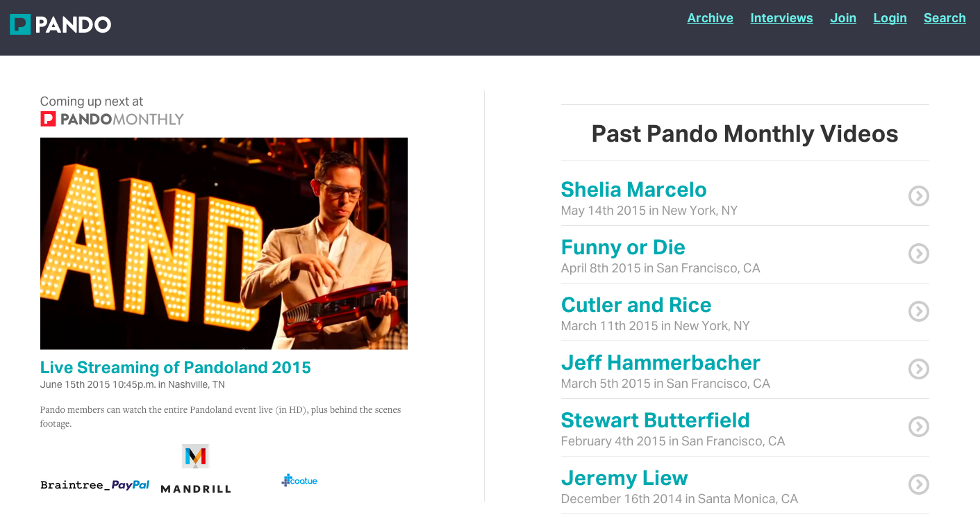Click the Braintree_PayPal sponsor logo
The width and height of the screenshot is (980, 517).
94,484
